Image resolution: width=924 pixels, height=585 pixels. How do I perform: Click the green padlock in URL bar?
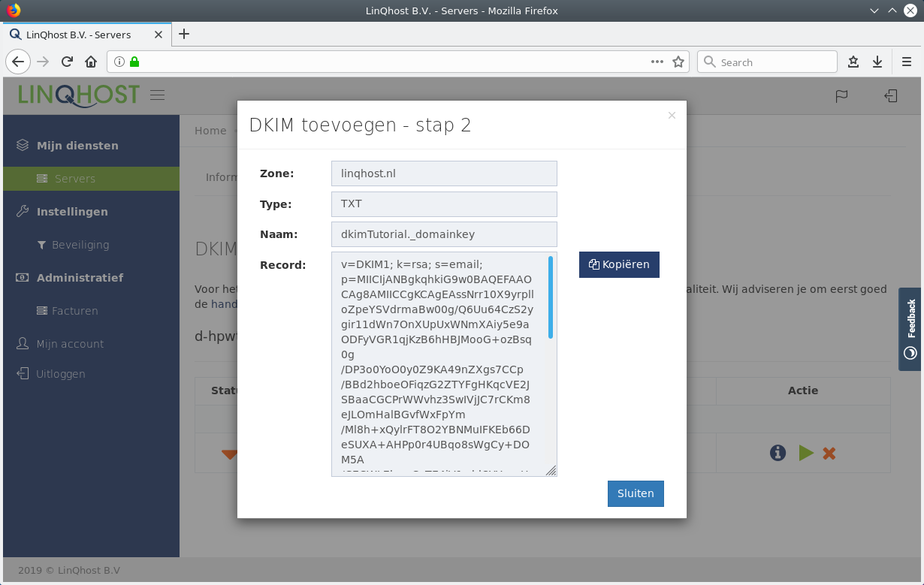134,62
